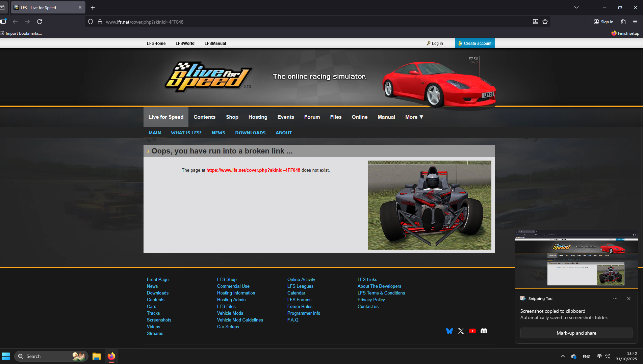Viewport: 643px width, 364px height.
Task: Open the LFSWorld top link
Action: click(185, 44)
